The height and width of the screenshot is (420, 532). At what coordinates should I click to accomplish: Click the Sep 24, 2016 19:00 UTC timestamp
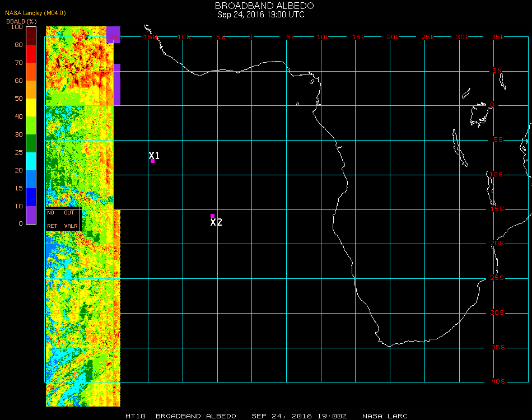pos(261,15)
